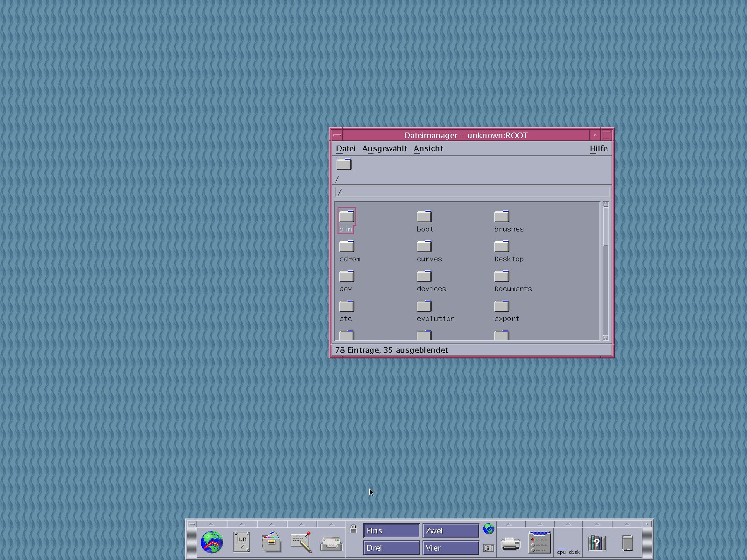The width and height of the screenshot is (747, 560).
Task: Open the Ausgewählt menu
Action: (385, 148)
